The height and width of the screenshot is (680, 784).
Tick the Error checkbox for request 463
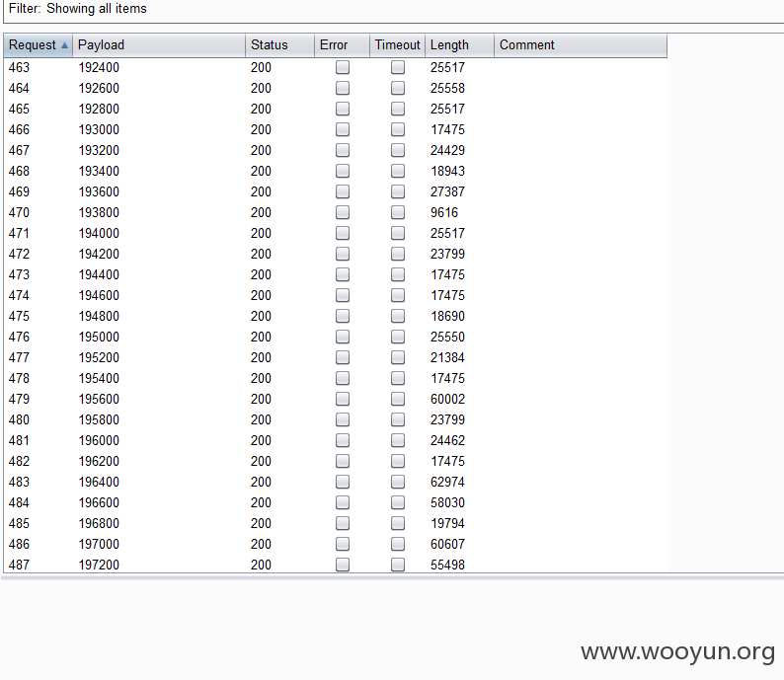[x=343, y=67]
